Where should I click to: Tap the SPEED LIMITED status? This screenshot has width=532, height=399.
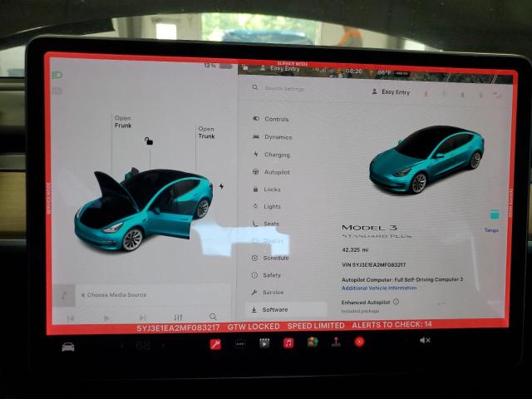tap(316, 326)
